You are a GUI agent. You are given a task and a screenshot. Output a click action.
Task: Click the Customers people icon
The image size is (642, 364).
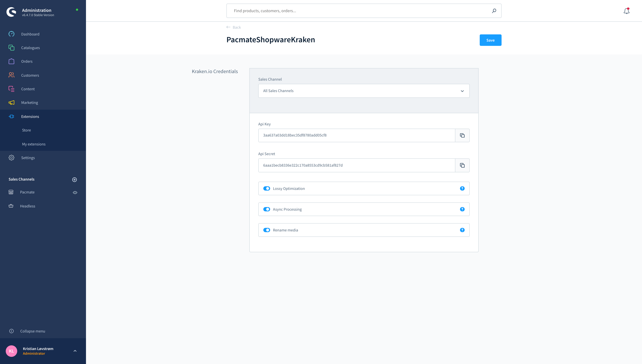pyautogui.click(x=11, y=75)
